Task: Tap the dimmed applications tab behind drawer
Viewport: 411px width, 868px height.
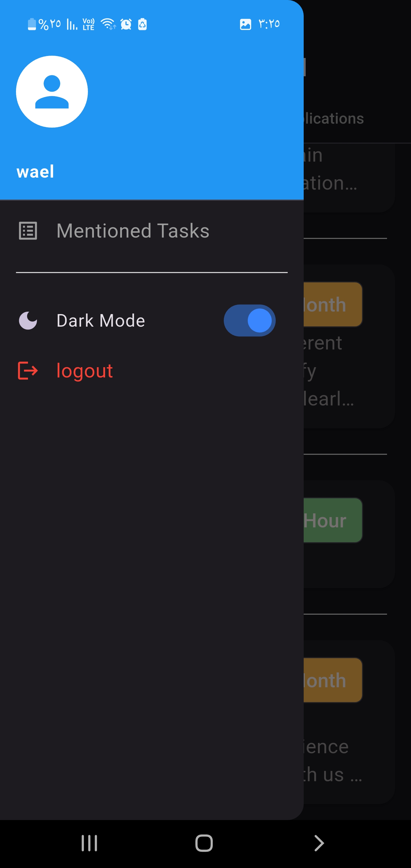Action: pyautogui.click(x=334, y=118)
